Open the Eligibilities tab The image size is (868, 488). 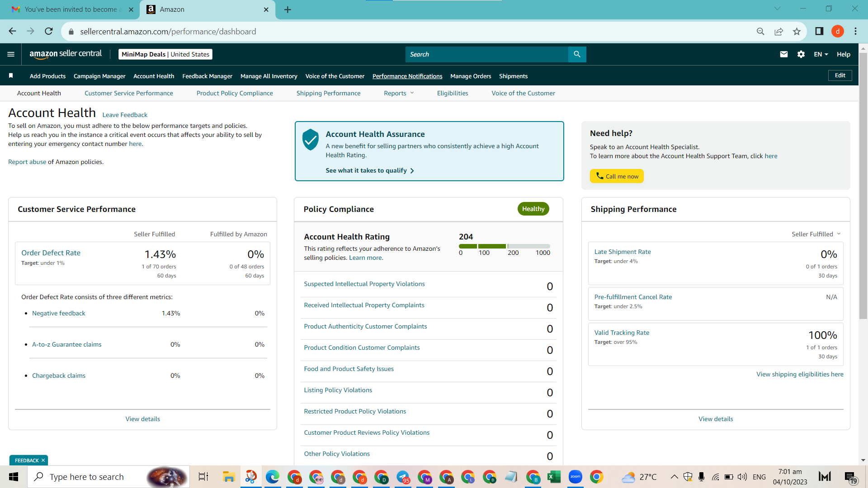click(453, 93)
